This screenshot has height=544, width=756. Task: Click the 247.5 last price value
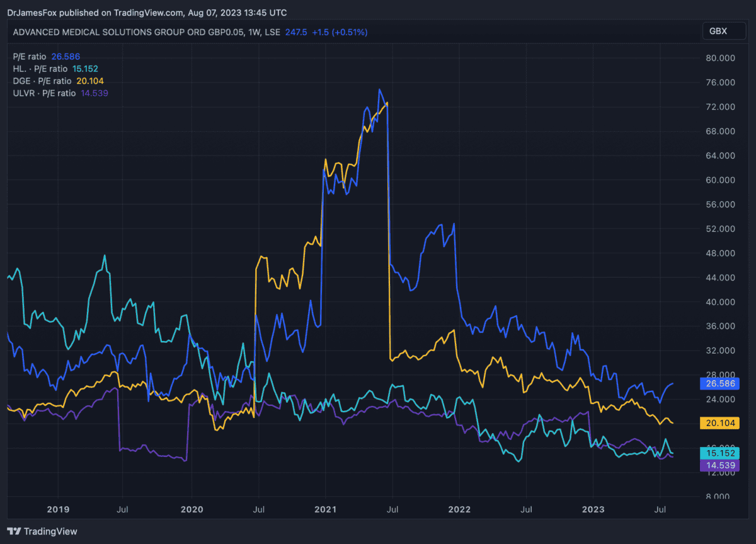pos(296,32)
